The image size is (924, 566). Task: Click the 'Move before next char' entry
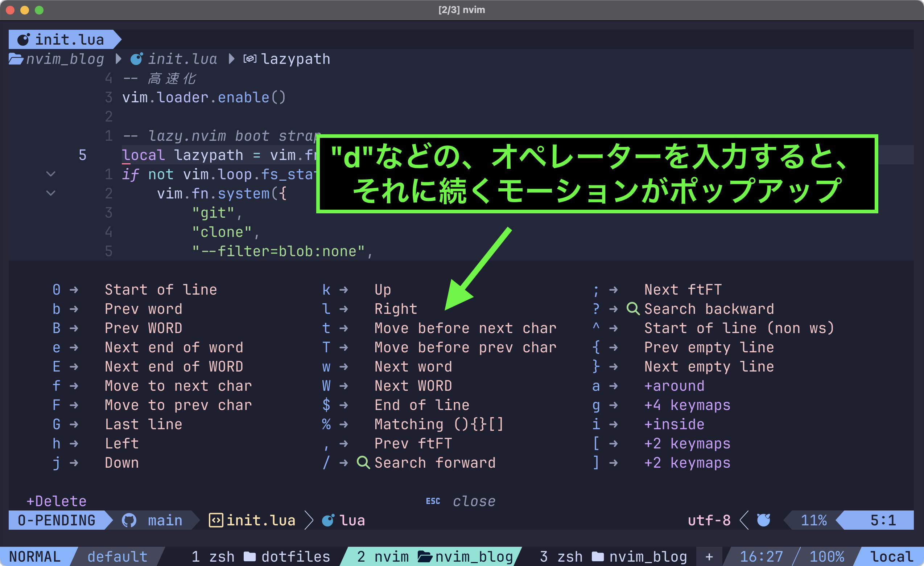pyautogui.click(x=465, y=328)
